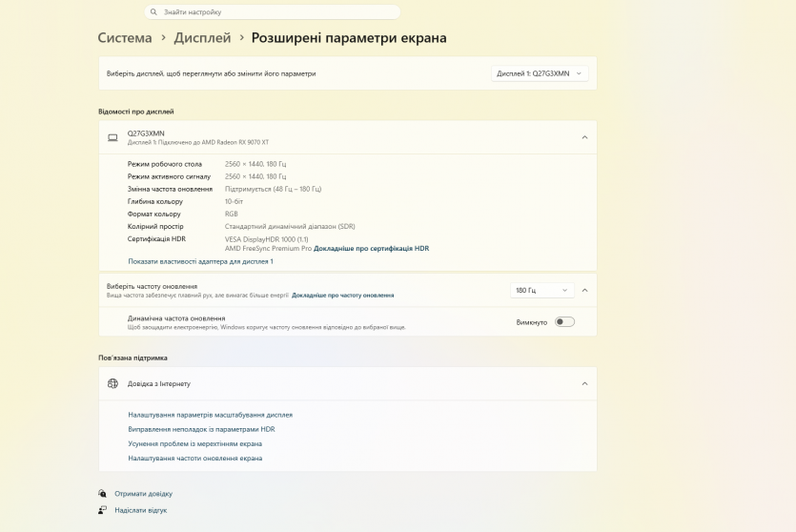This screenshot has height=532, width=796.
Task: Go to Дисплей breadcrumb
Action: click(x=202, y=38)
